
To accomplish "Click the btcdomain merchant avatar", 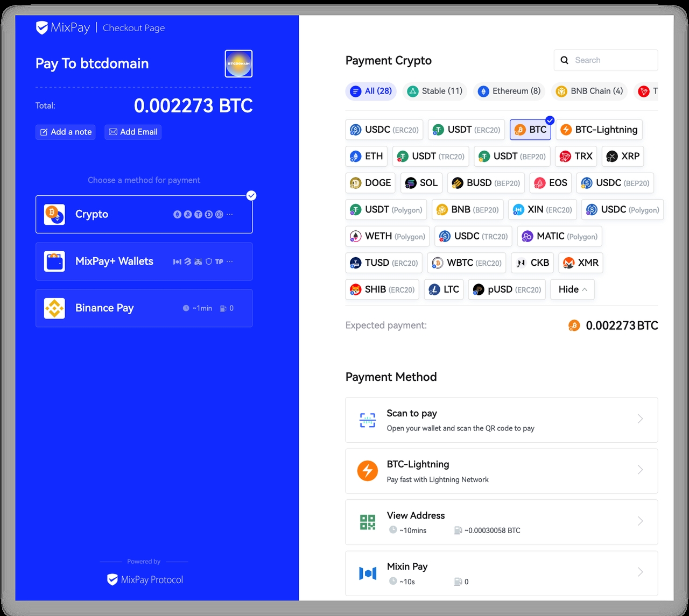I will click(x=238, y=63).
